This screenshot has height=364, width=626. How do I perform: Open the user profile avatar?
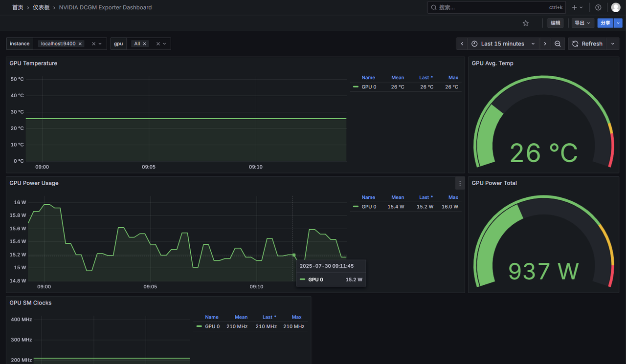point(616,7)
